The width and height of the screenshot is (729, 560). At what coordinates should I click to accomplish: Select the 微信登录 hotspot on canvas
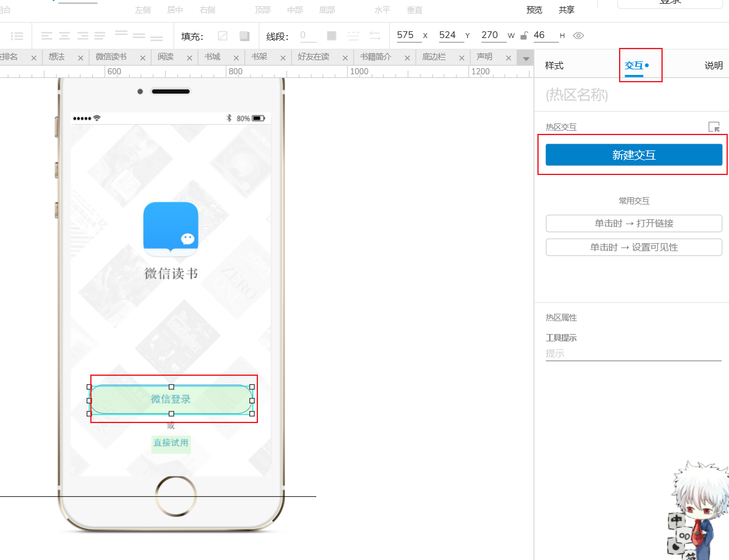pyautogui.click(x=171, y=400)
